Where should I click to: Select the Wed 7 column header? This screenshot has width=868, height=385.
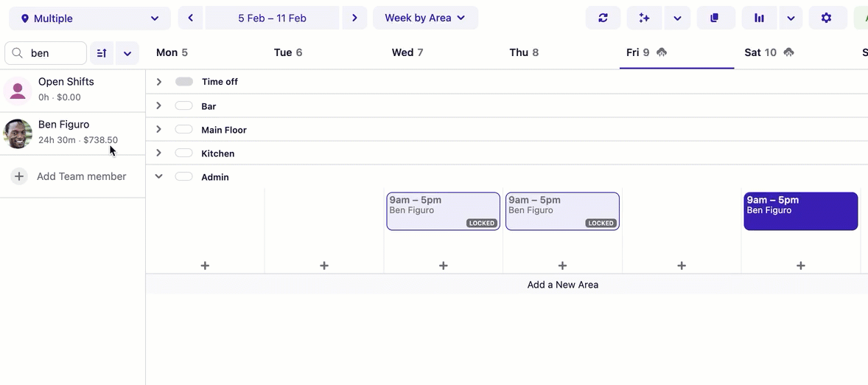point(407,52)
